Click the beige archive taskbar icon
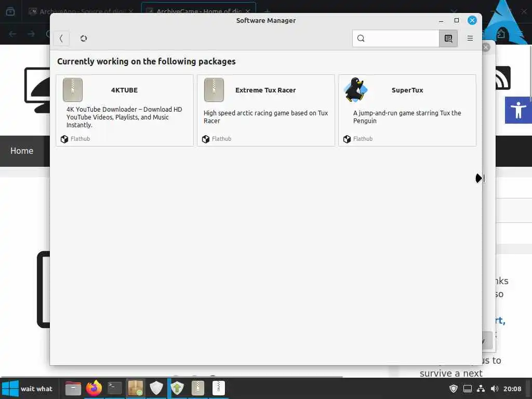 point(198,388)
